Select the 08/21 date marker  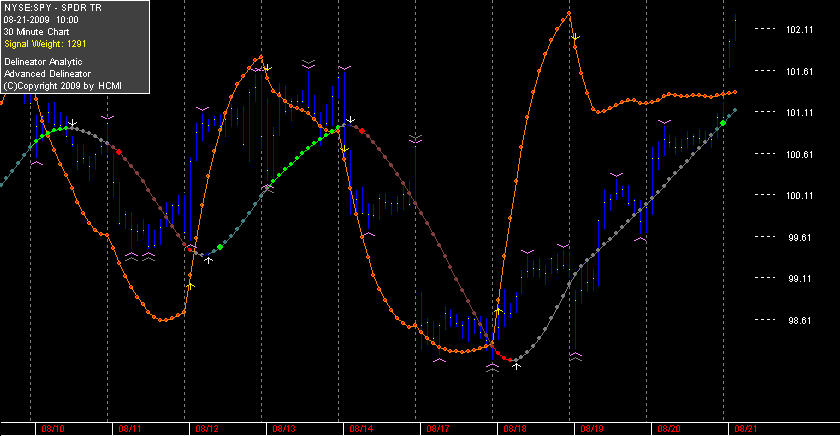click(x=746, y=429)
